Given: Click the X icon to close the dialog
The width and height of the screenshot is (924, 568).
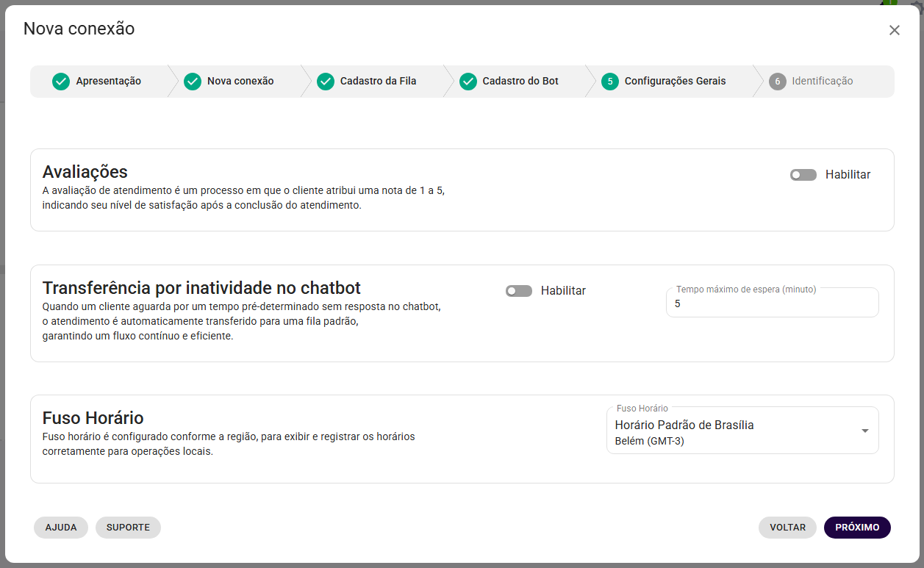Looking at the screenshot, I should pyautogui.click(x=895, y=30).
